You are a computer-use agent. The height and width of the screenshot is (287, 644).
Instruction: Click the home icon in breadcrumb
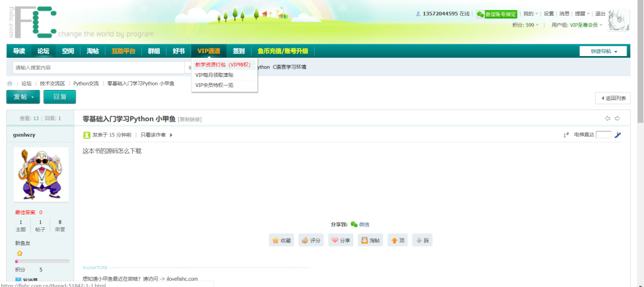pos(9,83)
